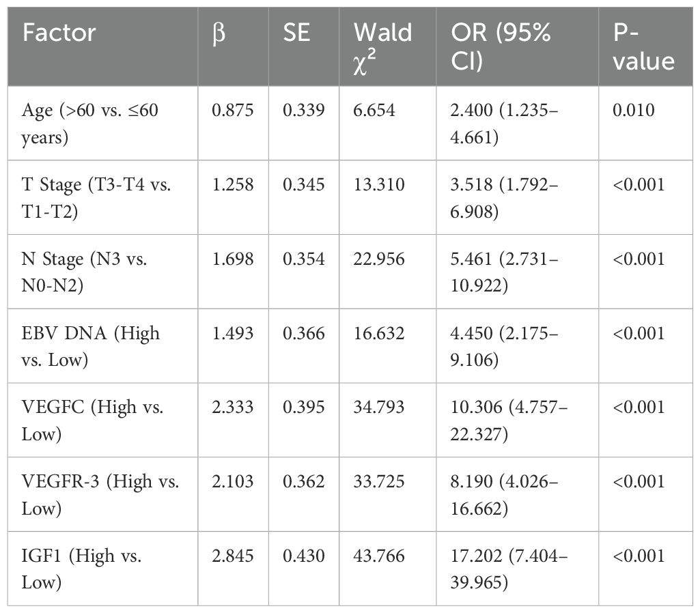Image resolution: width=700 pixels, height=613 pixels.
Task: Click the Factor column header
Action: coord(59,32)
